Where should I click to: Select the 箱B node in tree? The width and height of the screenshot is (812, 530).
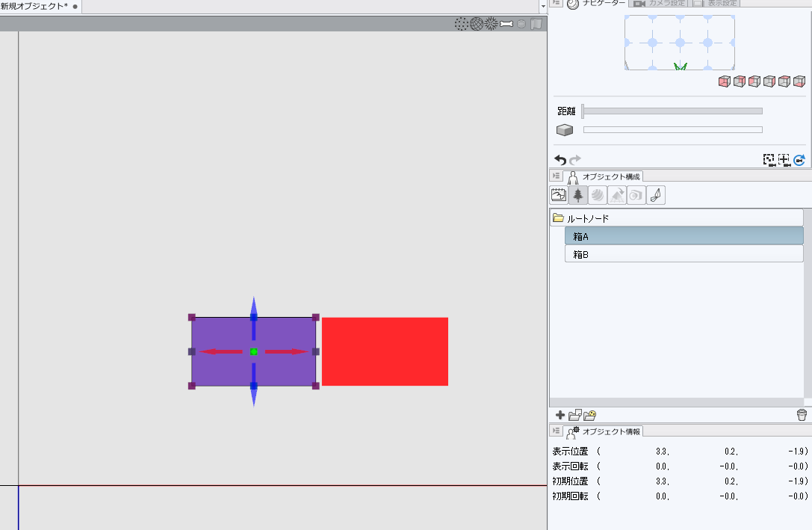click(x=683, y=254)
